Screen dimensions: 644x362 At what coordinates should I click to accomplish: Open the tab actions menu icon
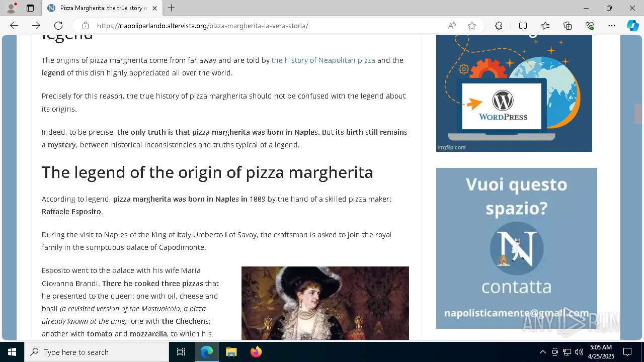pyautogui.click(x=30, y=8)
